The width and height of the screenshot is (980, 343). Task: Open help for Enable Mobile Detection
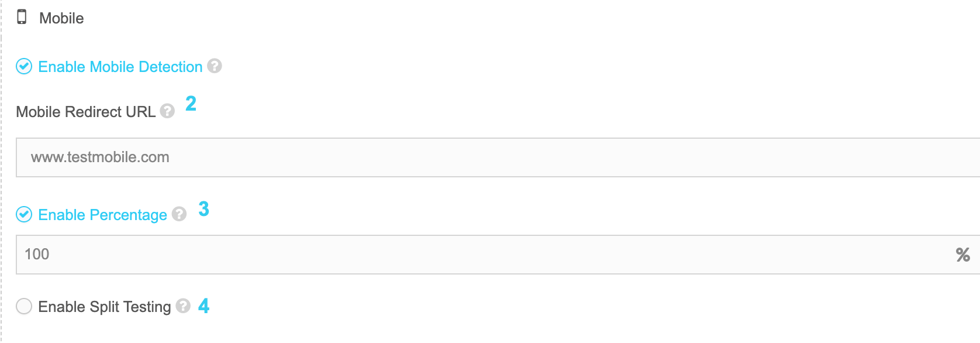pos(215,66)
